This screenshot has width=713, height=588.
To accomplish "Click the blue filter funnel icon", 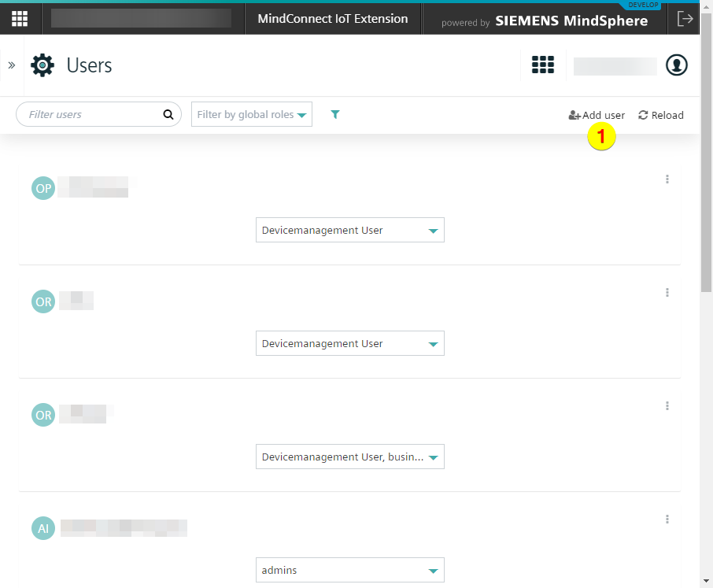I will click(335, 114).
